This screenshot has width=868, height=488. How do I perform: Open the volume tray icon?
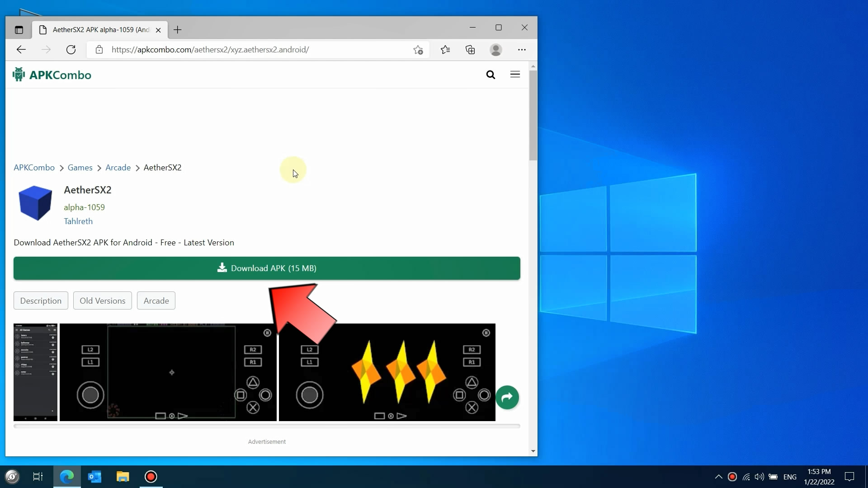(759, 477)
